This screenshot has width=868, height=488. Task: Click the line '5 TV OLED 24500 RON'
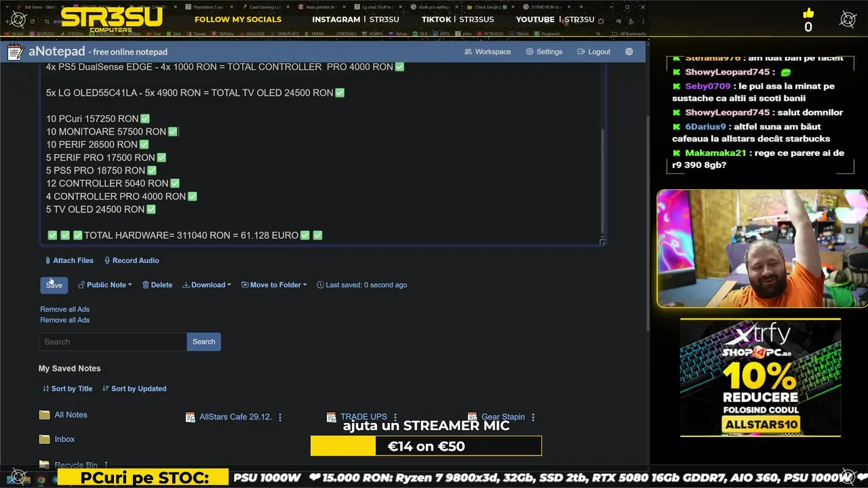pyautogui.click(x=101, y=209)
